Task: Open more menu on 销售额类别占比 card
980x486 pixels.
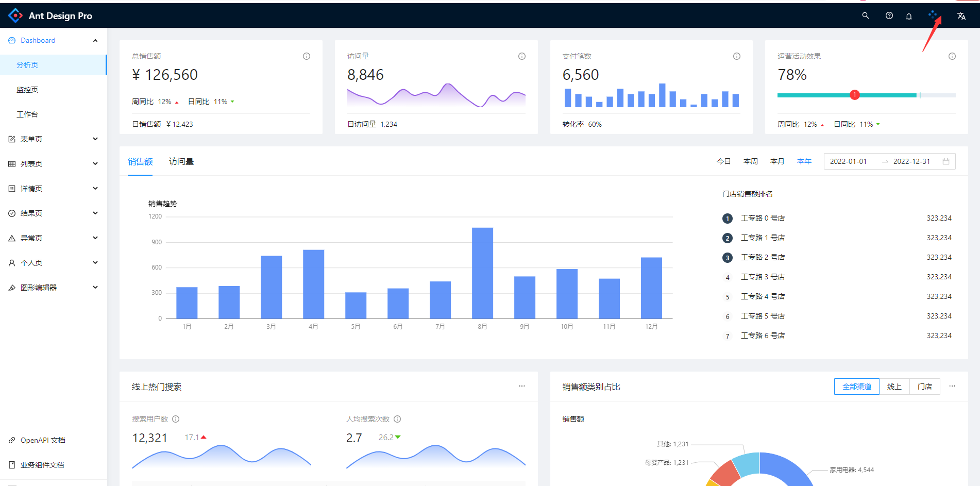Action: coord(952,386)
